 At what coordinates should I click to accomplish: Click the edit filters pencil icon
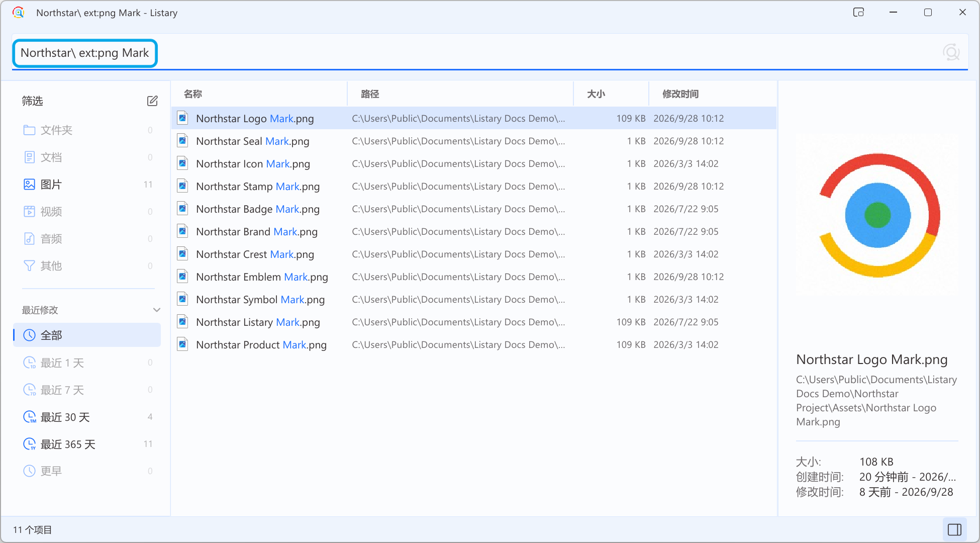click(152, 101)
